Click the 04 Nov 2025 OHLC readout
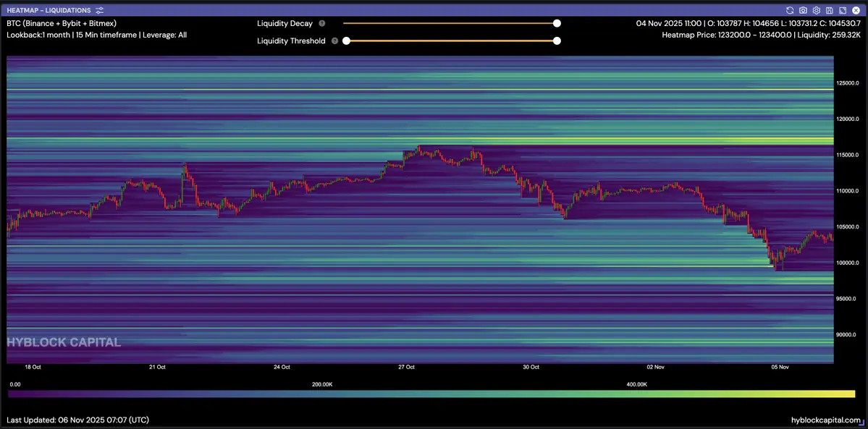Image resolution: width=868 pixels, height=429 pixels. 749,24
